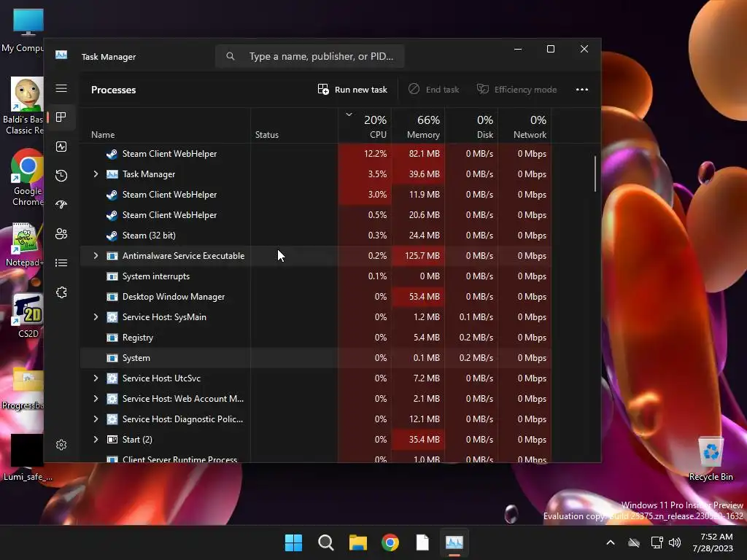747x560 pixels.
Task: Expand Service Host: Diagnostic Polic... group
Action: click(96, 419)
